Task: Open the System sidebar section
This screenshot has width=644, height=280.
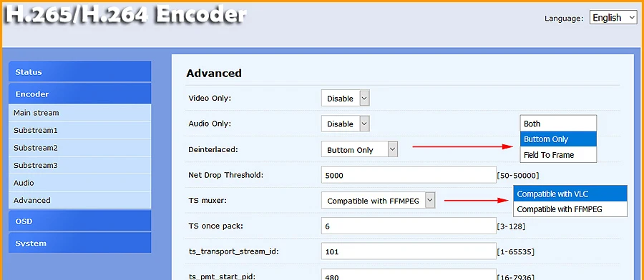Action: pos(79,243)
